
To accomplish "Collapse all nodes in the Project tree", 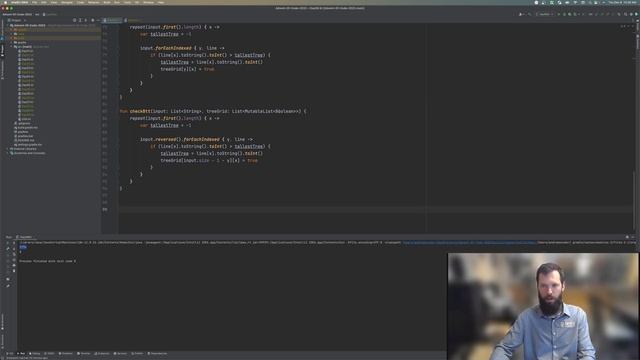I will (86, 20).
